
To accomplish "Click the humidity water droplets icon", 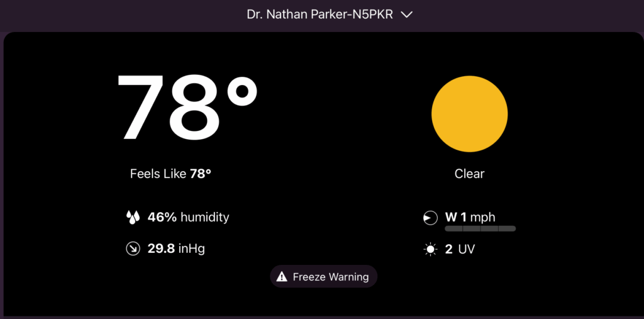I will 133,218.
